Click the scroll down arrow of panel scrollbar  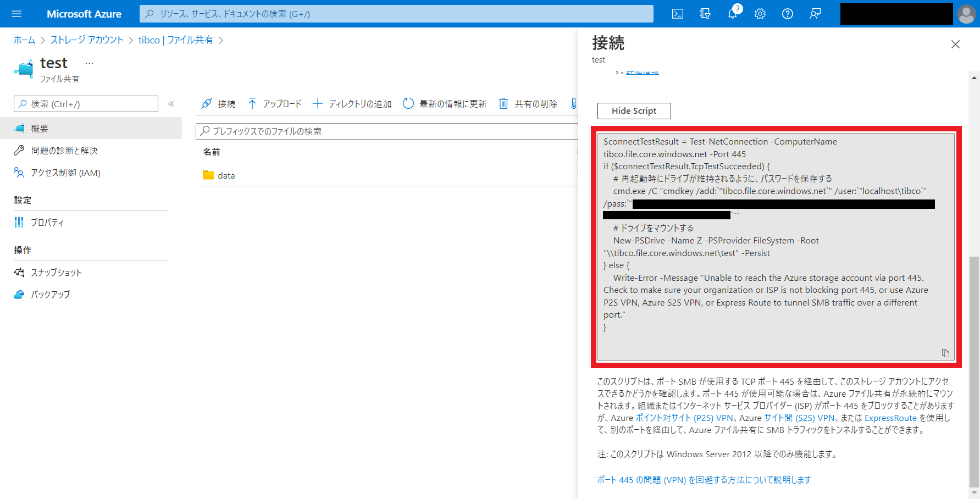[x=974, y=493]
